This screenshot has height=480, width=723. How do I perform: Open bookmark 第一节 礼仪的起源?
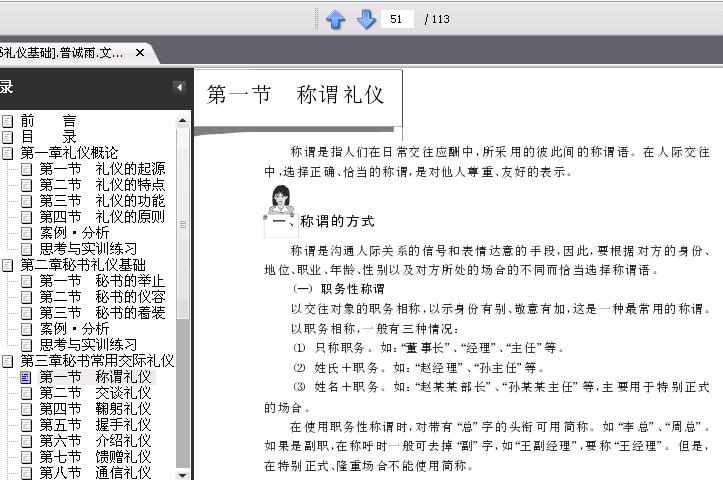(102, 169)
